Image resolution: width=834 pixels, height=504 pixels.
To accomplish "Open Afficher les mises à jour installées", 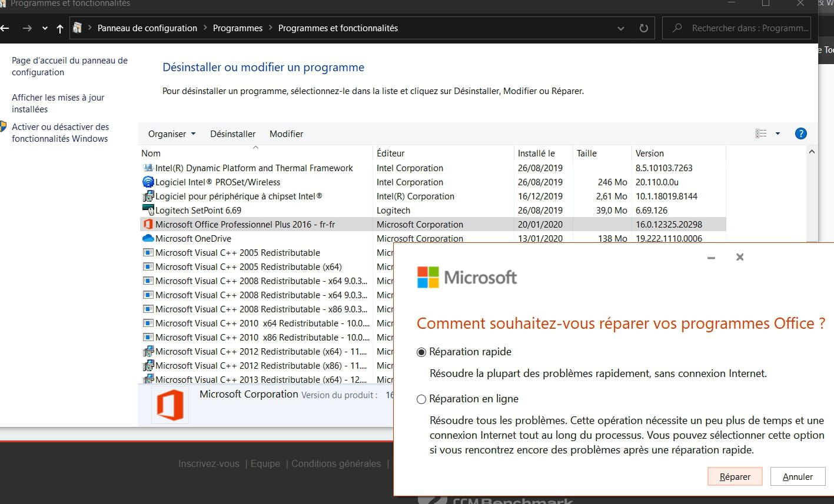I will coord(58,104).
